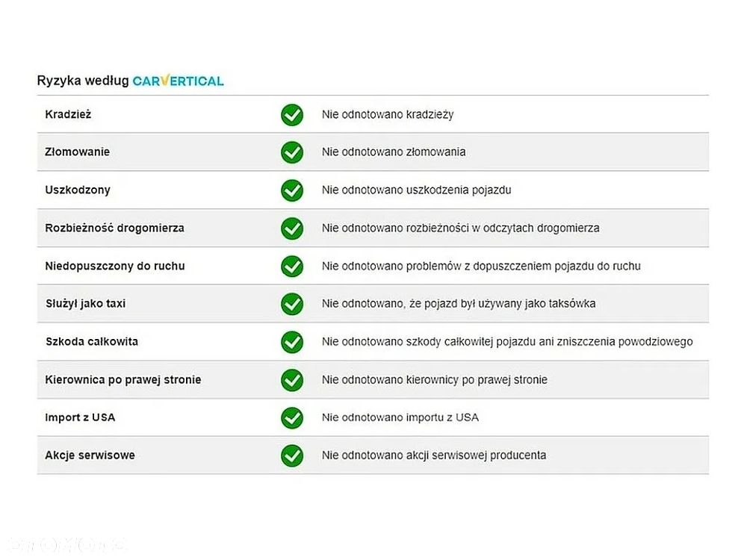
Task: Click the green checkmark beside Kradzież
Action: pyautogui.click(x=291, y=114)
